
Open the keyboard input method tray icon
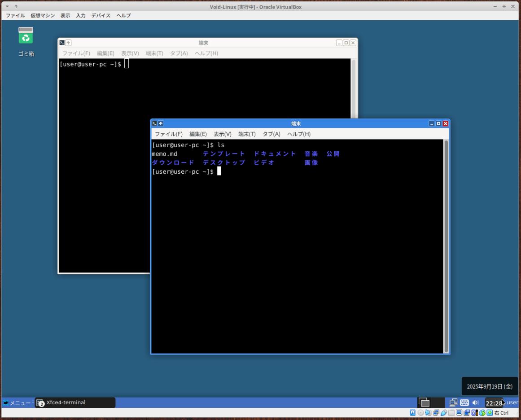pos(464,402)
